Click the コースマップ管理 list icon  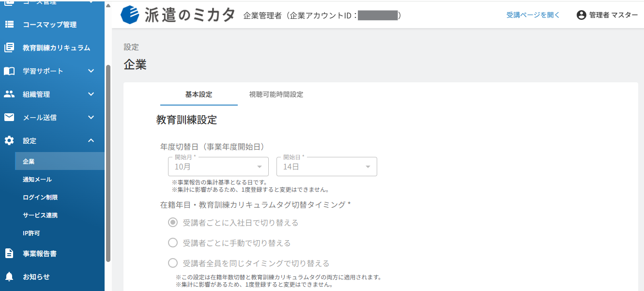click(9, 25)
